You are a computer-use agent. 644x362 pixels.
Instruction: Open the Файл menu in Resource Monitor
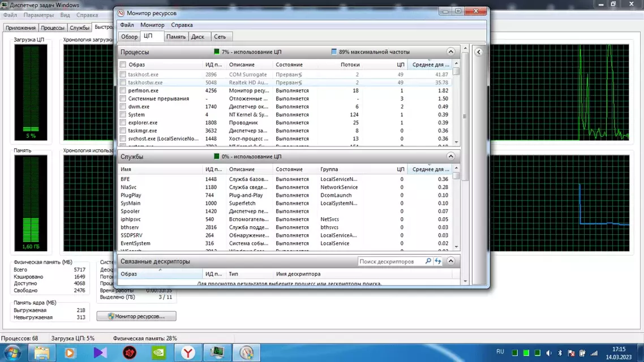(x=127, y=25)
